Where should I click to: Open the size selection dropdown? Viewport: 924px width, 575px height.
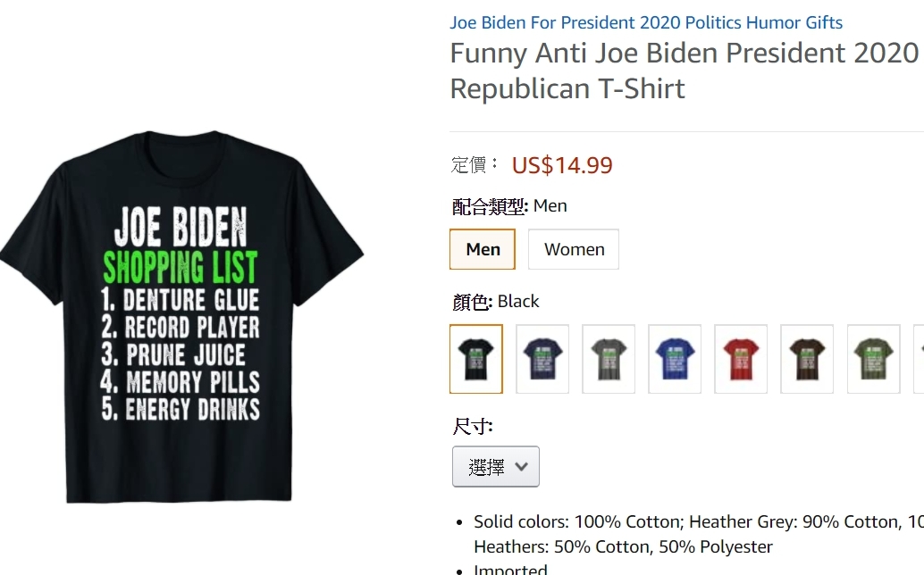[x=495, y=467]
